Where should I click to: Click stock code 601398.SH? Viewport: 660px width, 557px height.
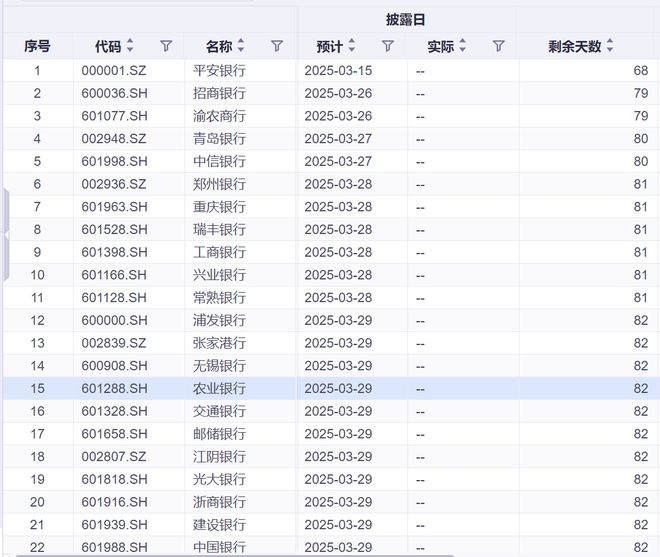tap(114, 252)
